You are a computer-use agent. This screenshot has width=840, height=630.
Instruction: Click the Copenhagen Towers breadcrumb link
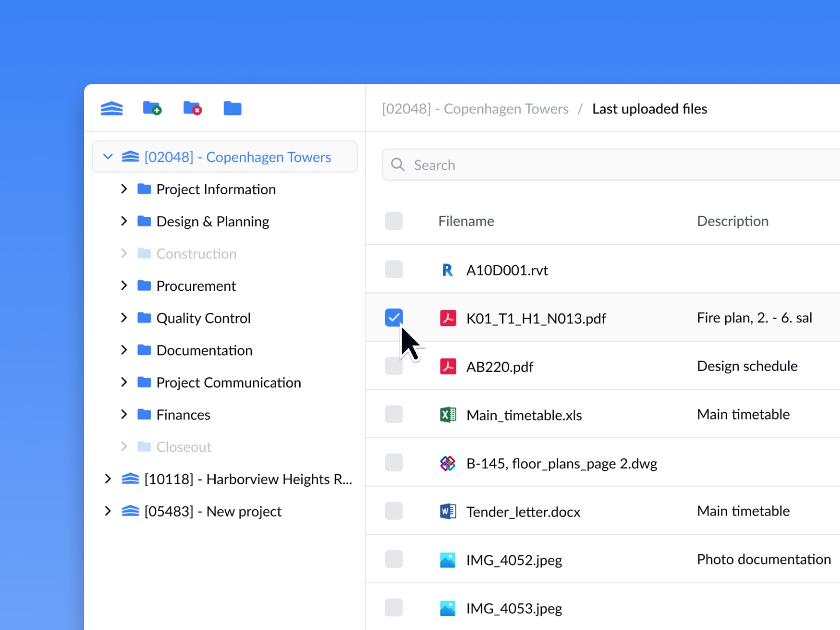point(475,109)
